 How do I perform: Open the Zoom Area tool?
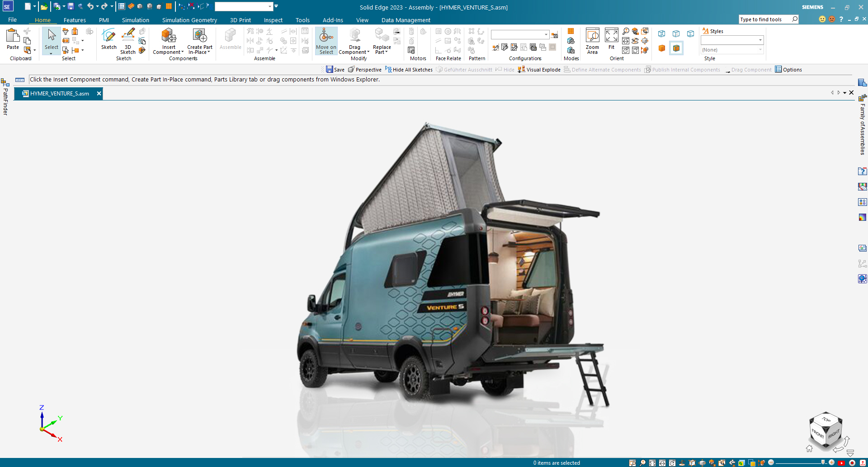point(593,40)
